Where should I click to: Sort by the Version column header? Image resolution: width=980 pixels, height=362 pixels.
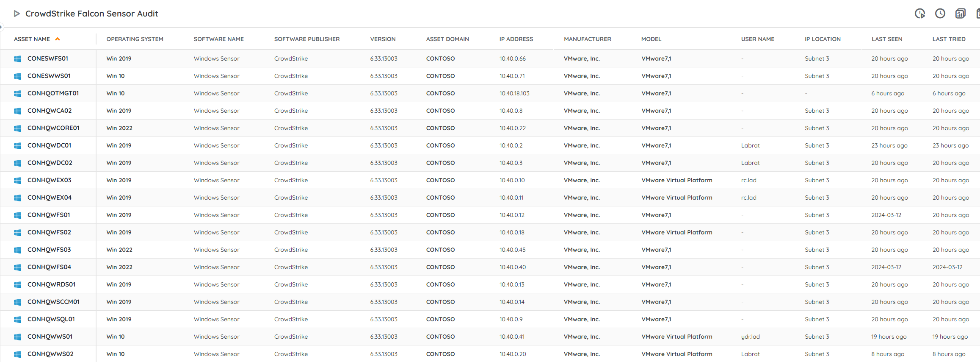tap(383, 39)
